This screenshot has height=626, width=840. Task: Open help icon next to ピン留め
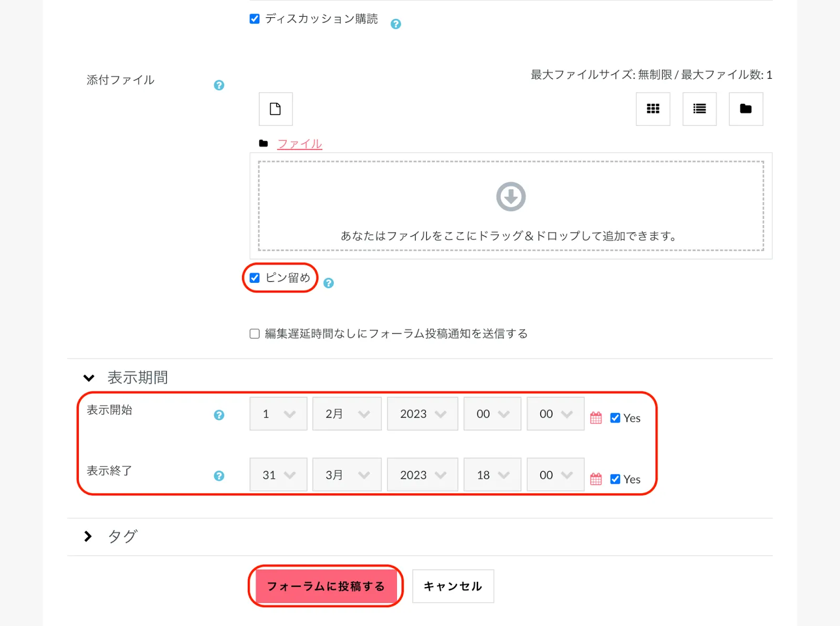[x=329, y=283]
